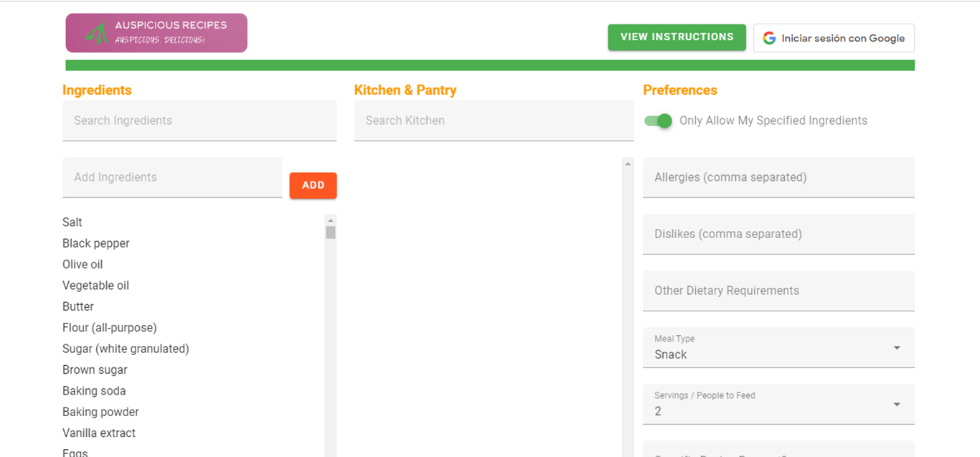Click the Kitchen & Pantry scroll-up arrow

pos(628,164)
